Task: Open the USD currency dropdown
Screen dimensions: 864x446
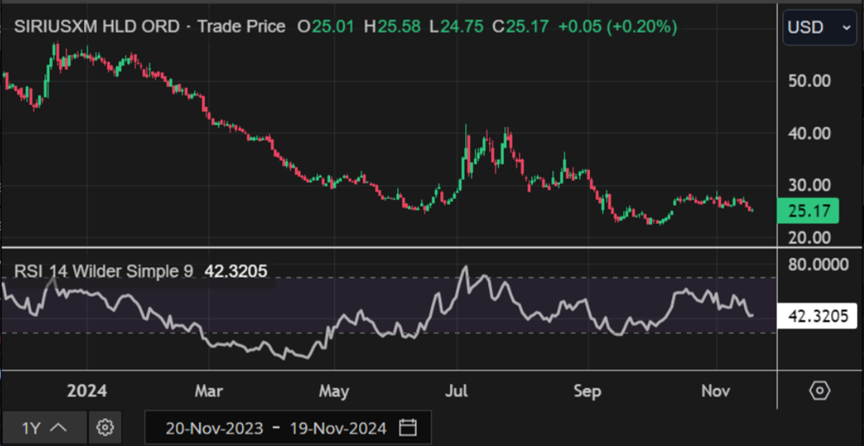Action: pos(819,27)
